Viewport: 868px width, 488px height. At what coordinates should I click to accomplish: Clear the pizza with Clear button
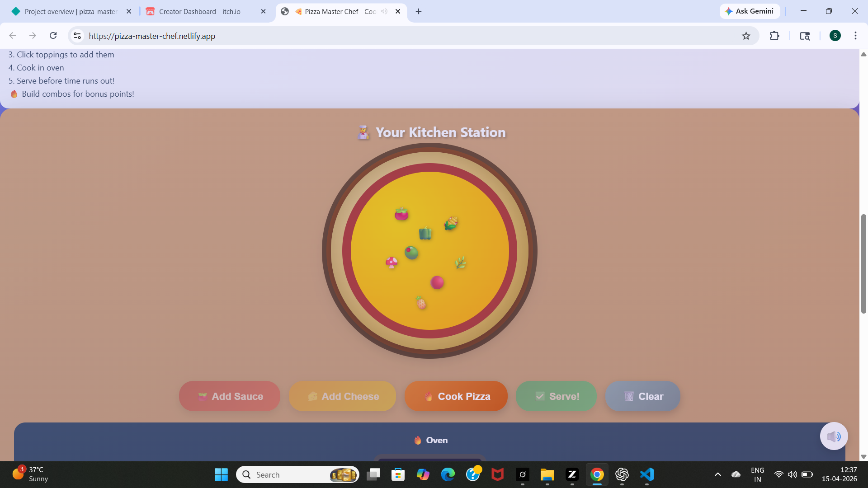tap(643, 396)
